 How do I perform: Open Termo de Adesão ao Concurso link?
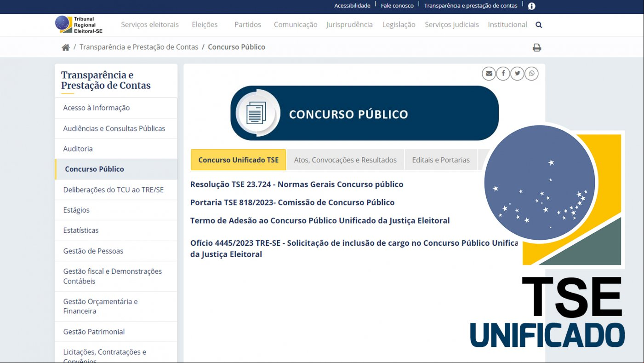[320, 221]
